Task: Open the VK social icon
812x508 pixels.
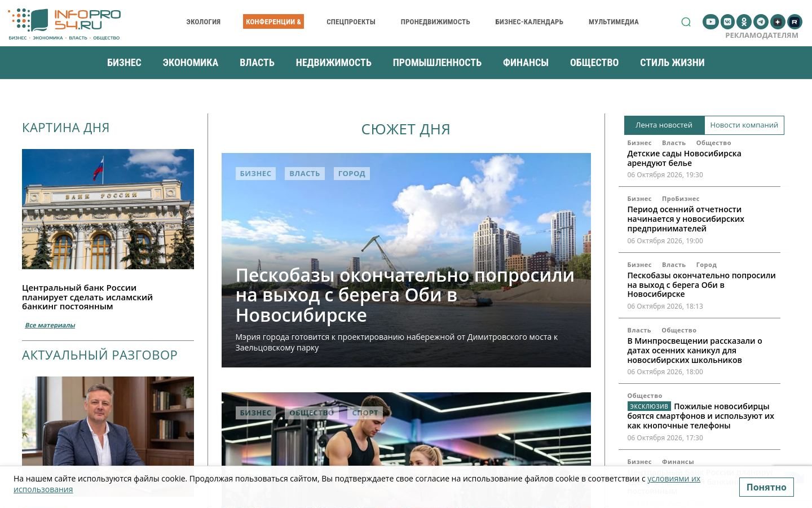Action: [x=727, y=22]
